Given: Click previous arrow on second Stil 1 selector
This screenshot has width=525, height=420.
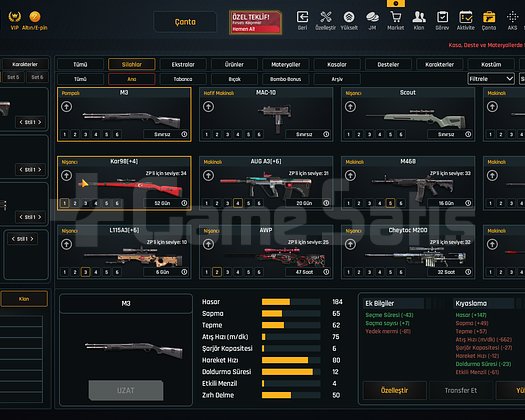Looking at the screenshot, I should 21,169.
